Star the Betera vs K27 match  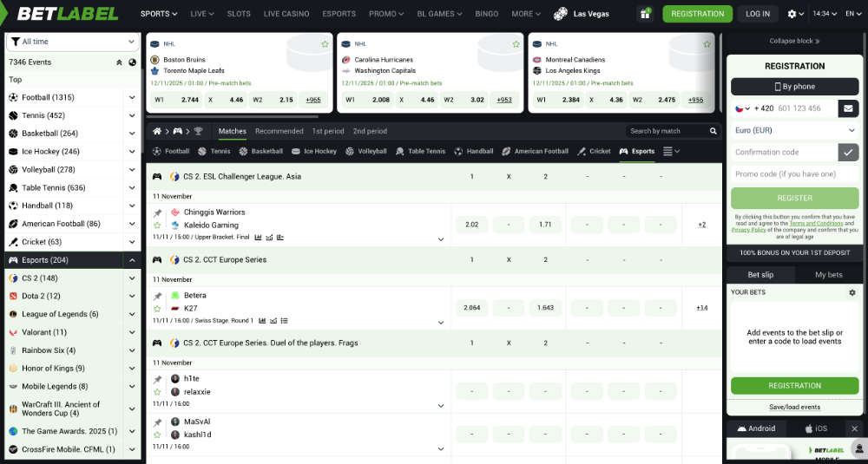tap(157, 309)
